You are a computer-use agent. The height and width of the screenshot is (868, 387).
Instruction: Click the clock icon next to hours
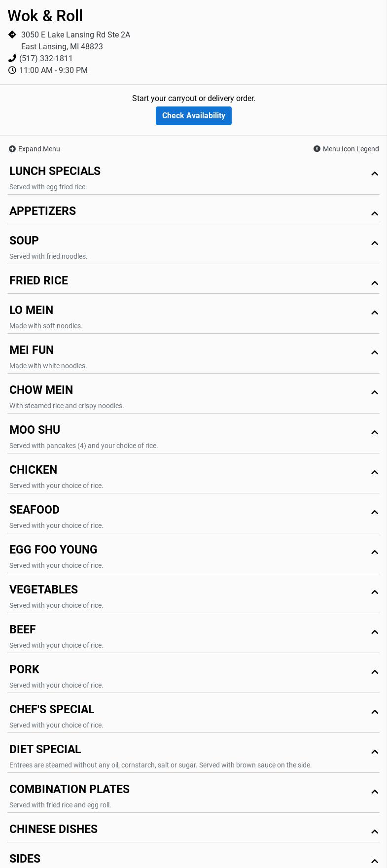tap(12, 70)
